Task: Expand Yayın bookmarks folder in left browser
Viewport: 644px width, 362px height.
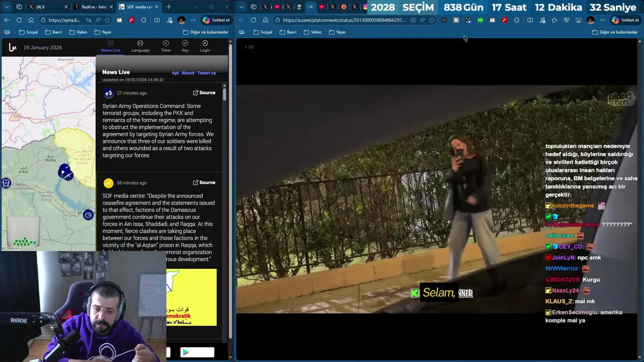Action: click(103, 32)
